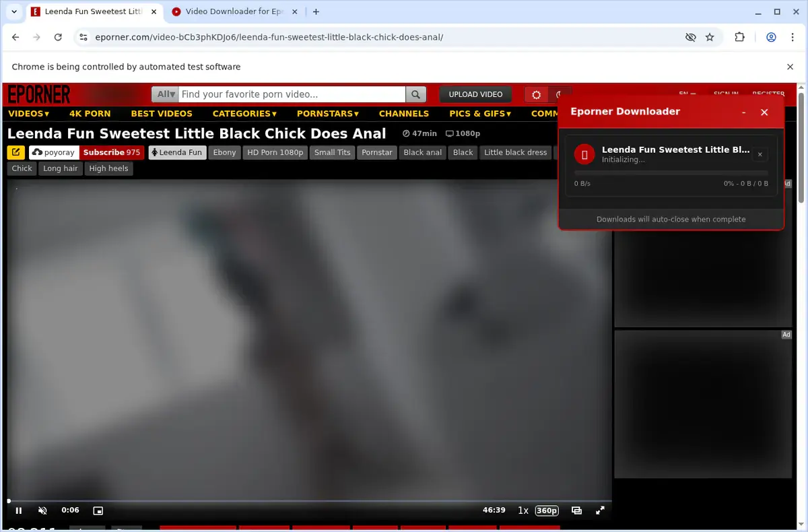Open the CHANNELS menu item
808x532 pixels.
point(404,114)
